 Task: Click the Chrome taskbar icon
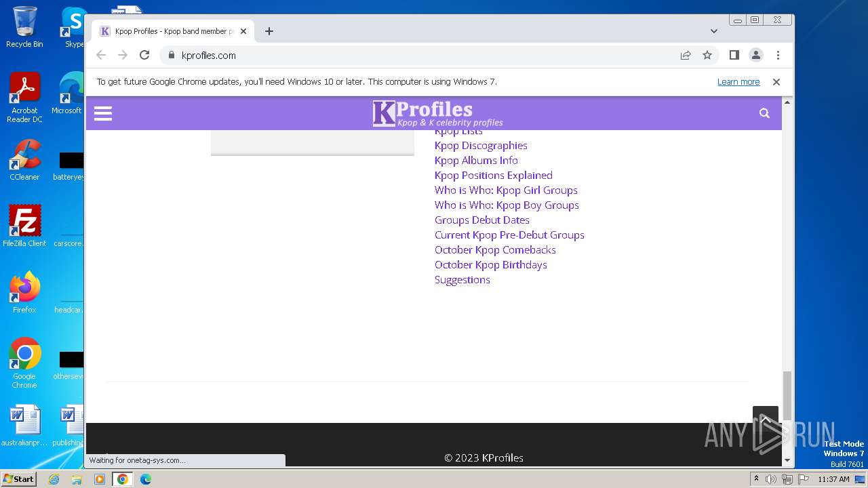(123, 479)
